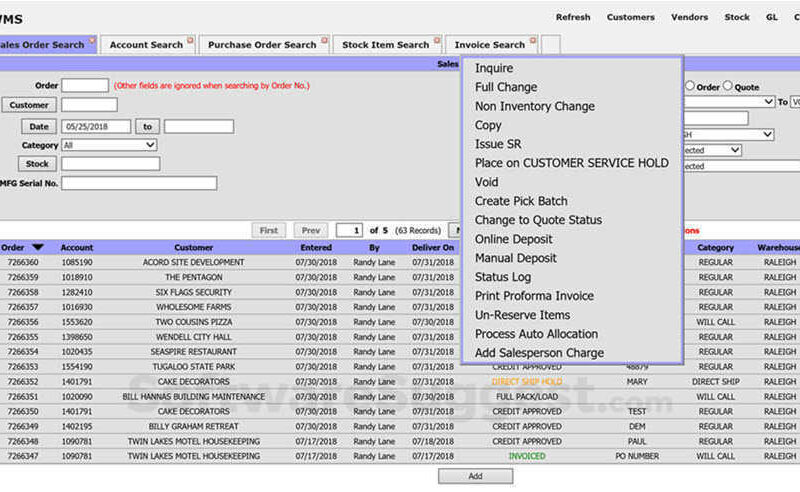800x492 pixels.
Task: Select Manual Deposit menu entry
Action: pos(515,258)
